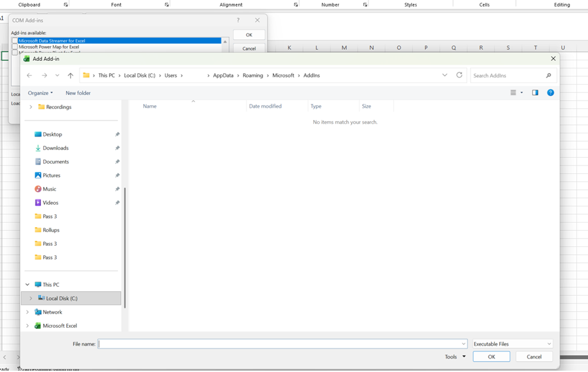Open the help question mark icon
Viewport: 588px width, 372px height.
550,92
